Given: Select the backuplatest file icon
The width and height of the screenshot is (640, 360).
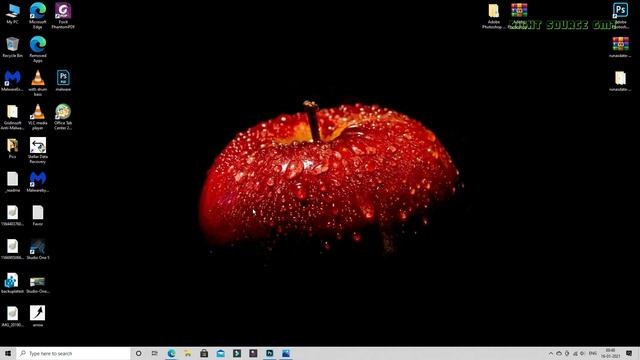Looking at the screenshot, I should pyautogui.click(x=12, y=283).
